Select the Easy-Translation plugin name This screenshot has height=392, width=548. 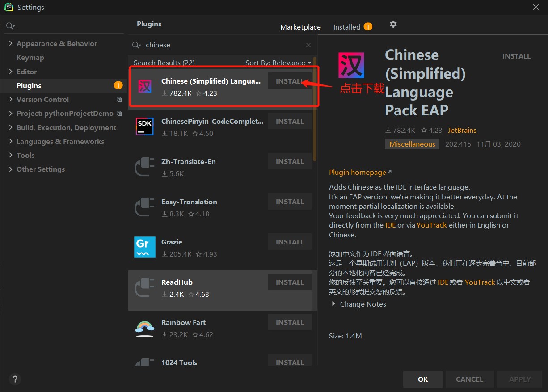click(x=189, y=202)
